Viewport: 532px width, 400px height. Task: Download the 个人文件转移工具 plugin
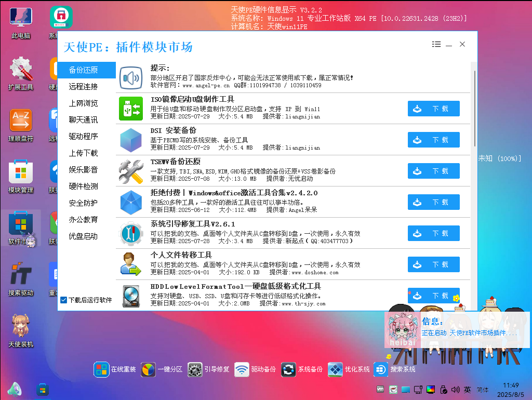coord(433,264)
